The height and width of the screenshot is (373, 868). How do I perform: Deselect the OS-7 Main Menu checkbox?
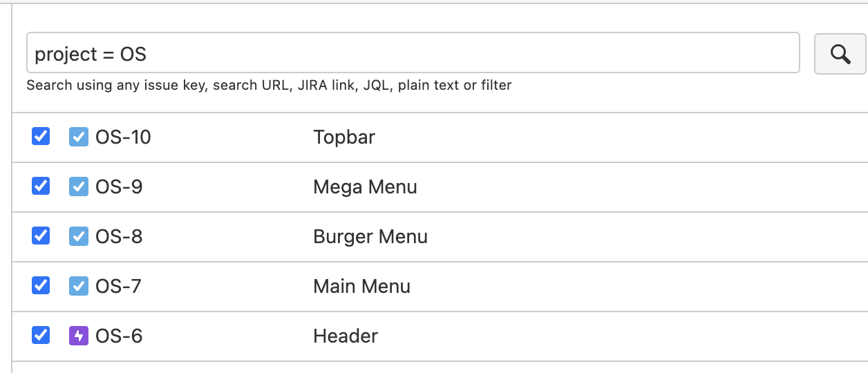point(41,285)
